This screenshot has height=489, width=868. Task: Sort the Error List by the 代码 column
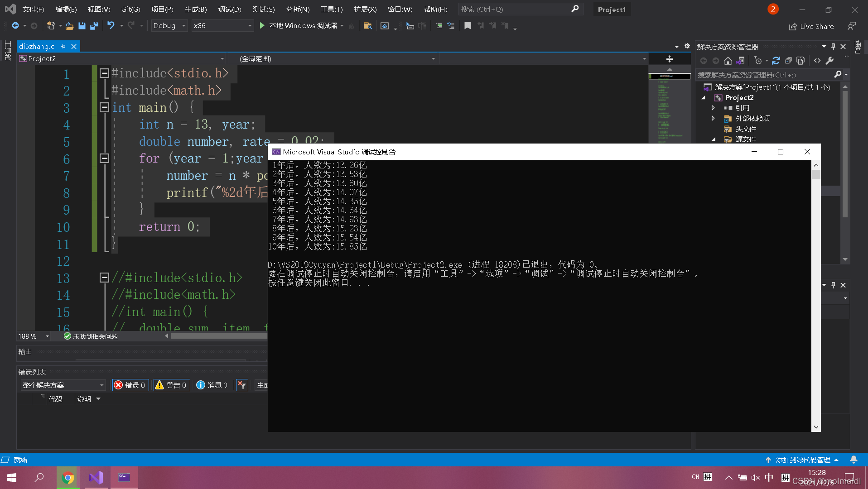pyautogui.click(x=56, y=399)
